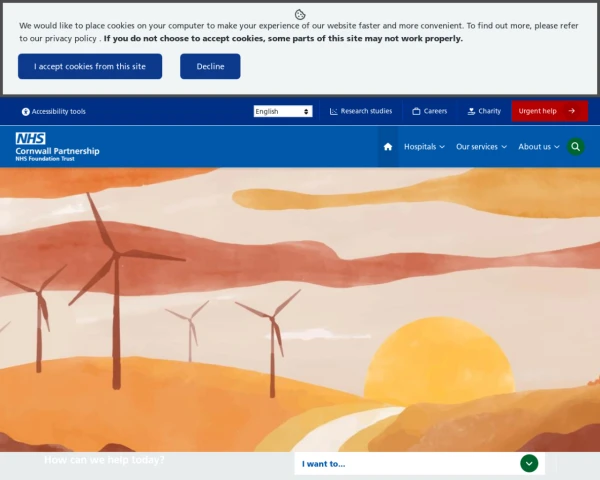Expand the Hospitals chevron
Viewport: 600px width, 480px height.
coord(442,147)
